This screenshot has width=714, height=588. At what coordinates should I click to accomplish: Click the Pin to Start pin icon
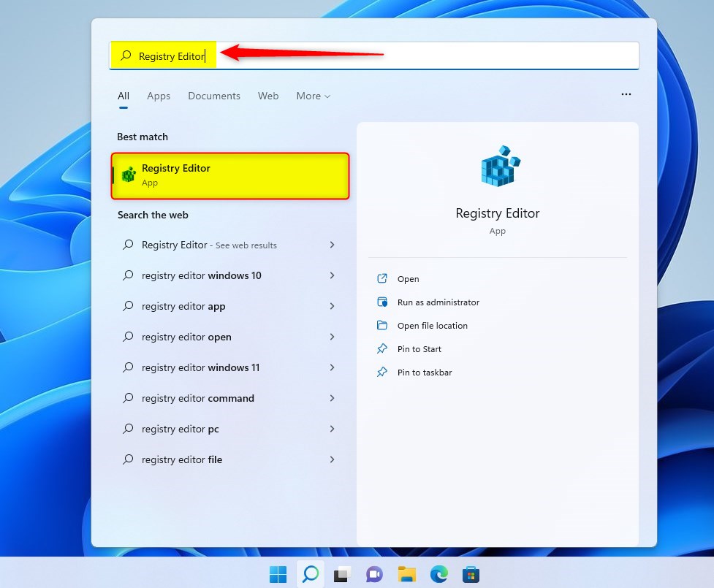382,348
